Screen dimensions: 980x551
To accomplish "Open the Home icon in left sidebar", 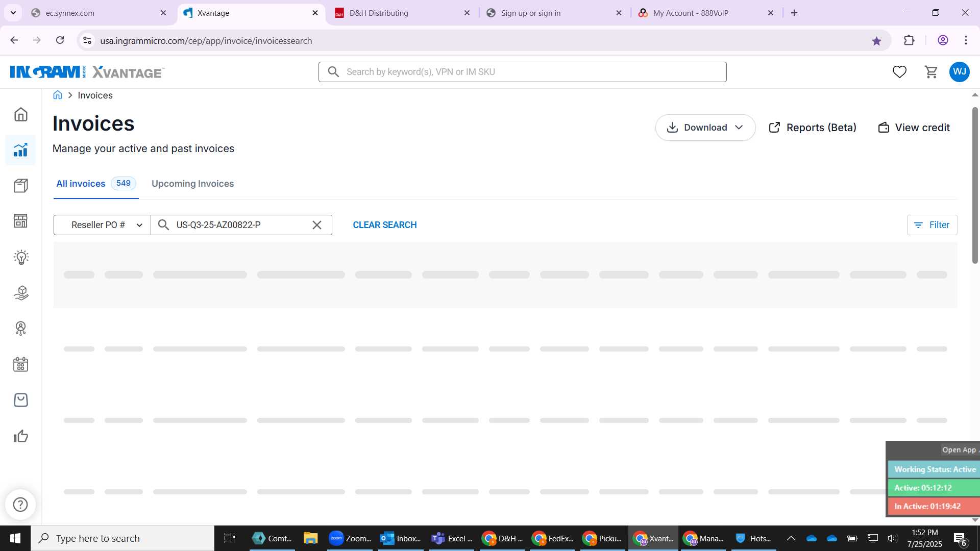I will (20, 114).
